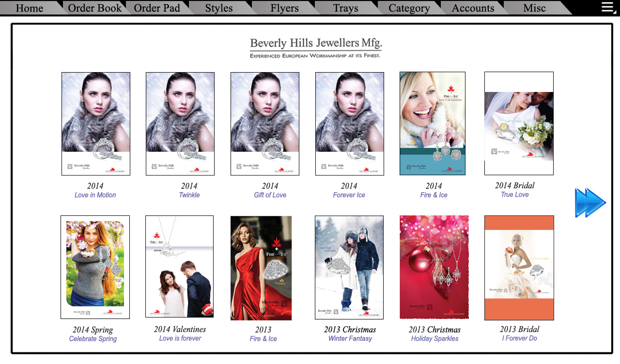Image resolution: width=620 pixels, height=364 pixels.
Task: Click the Forever Ice link
Action: (x=349, y=195)
